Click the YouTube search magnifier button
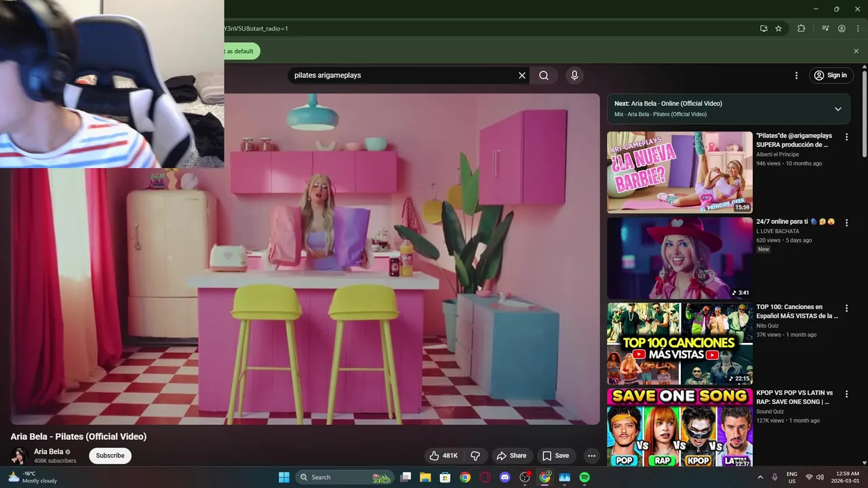This screenshot has width=868, height=488. [544, 75]
